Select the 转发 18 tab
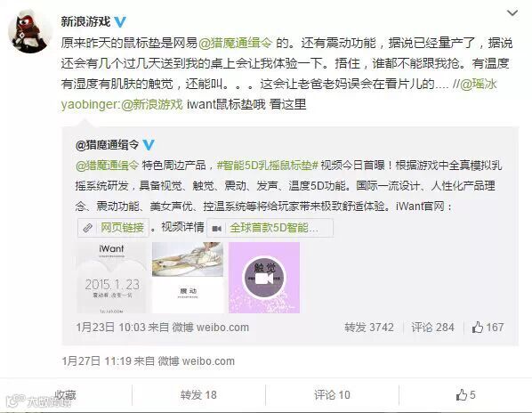The image size is (532, 413). (198, 395)
